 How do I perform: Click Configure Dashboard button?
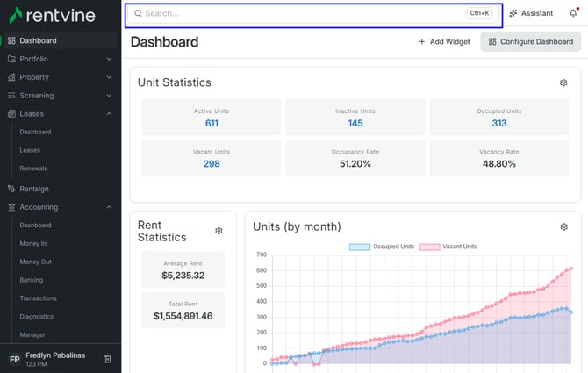coord(531,41)
